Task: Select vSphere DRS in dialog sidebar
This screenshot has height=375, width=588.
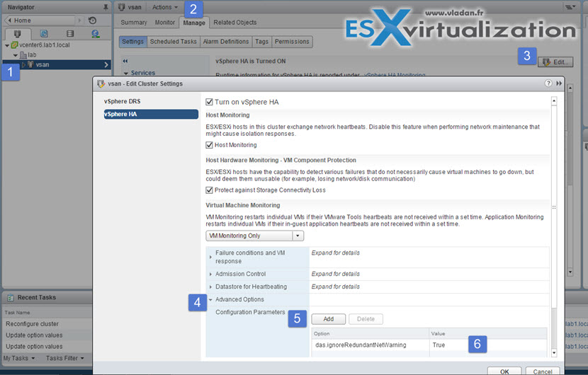Action: click(123, 101)
